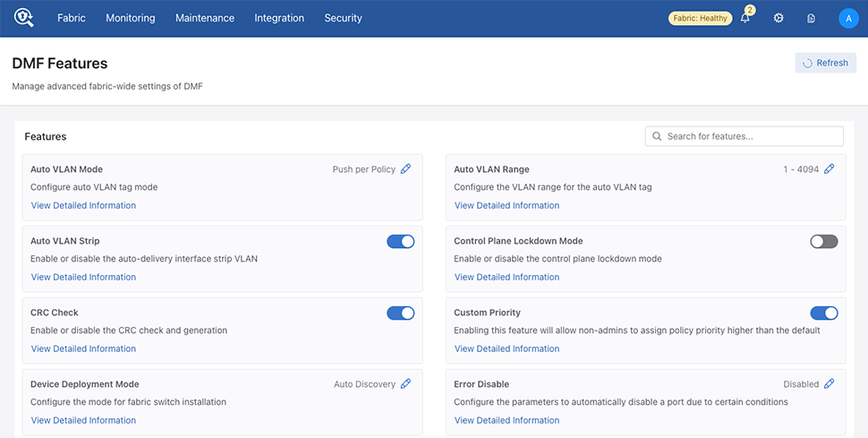
Task: View Detailed Information for Auto VLAN Mode
Action: [x=83, y=205]
